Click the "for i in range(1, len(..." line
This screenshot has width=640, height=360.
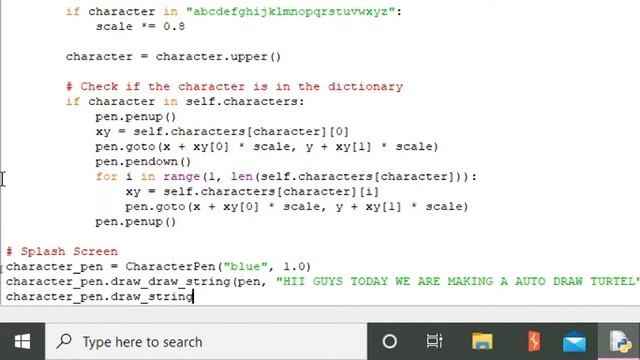click(286, 177)
